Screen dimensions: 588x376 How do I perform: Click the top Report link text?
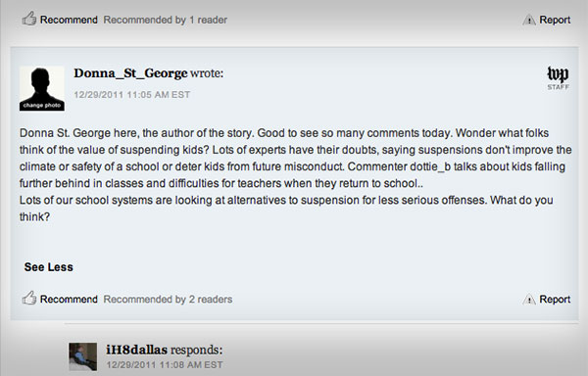point(555,20)
